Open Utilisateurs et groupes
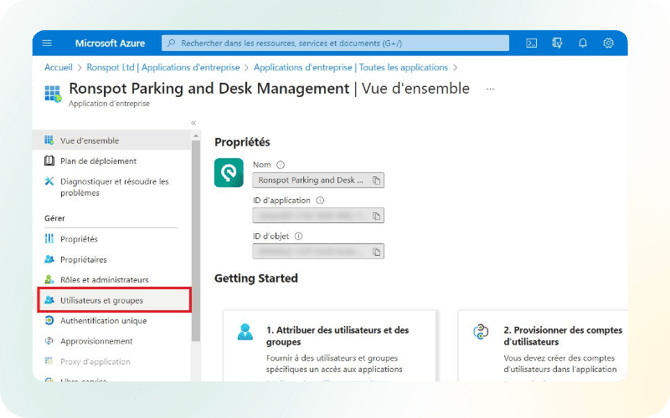Image resolution: width=670 pixels, height=418 pixels. pyautogui.click(x=114, y=300)
